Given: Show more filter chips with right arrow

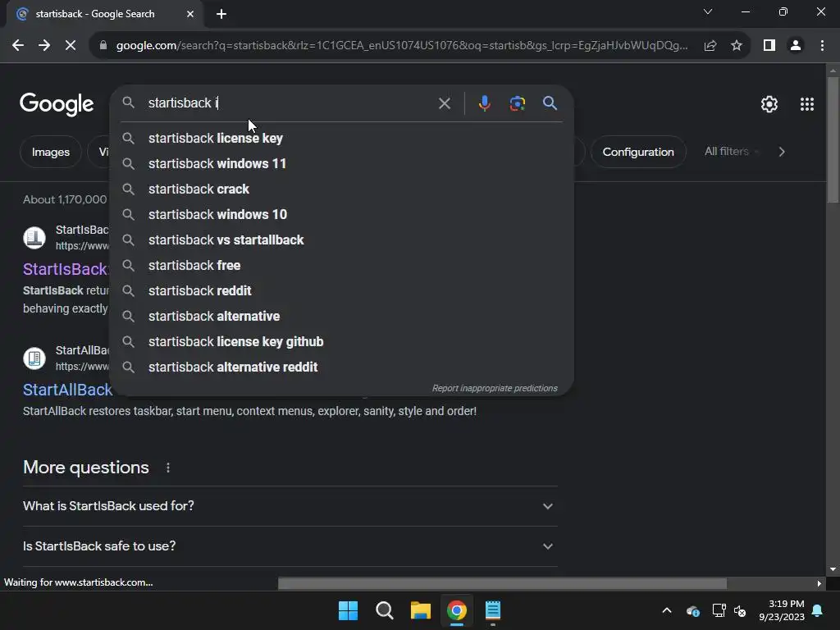Looking at the screenshot, I should (782, 152).
